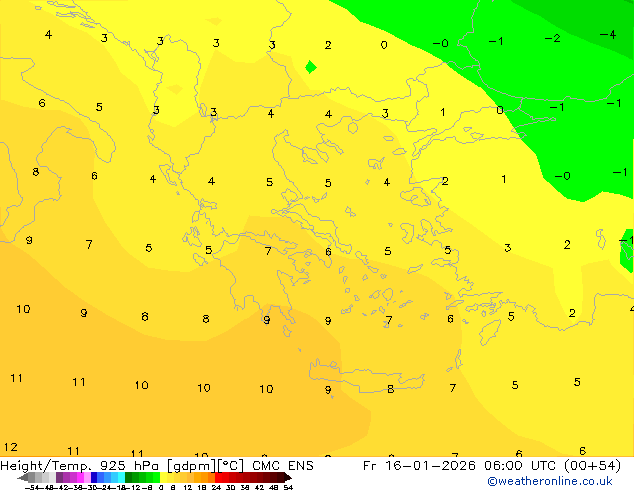Click the gray left arrow of color scale
Viewport: 634px width, 490px height.
(x=22, y=478)
